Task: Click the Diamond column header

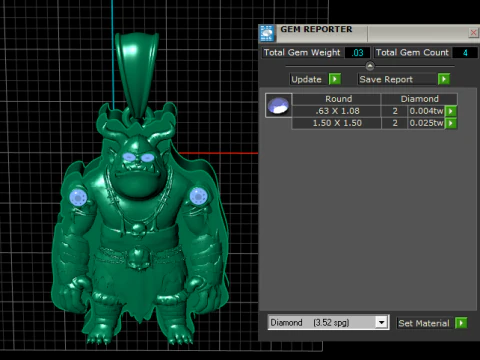Action: click(x=419, y=99)
